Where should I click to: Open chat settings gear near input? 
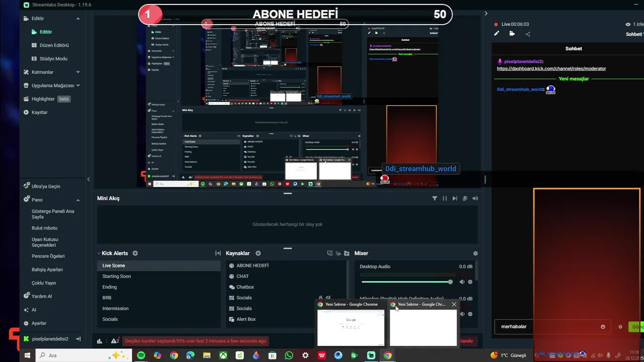(x=620, y=327)
